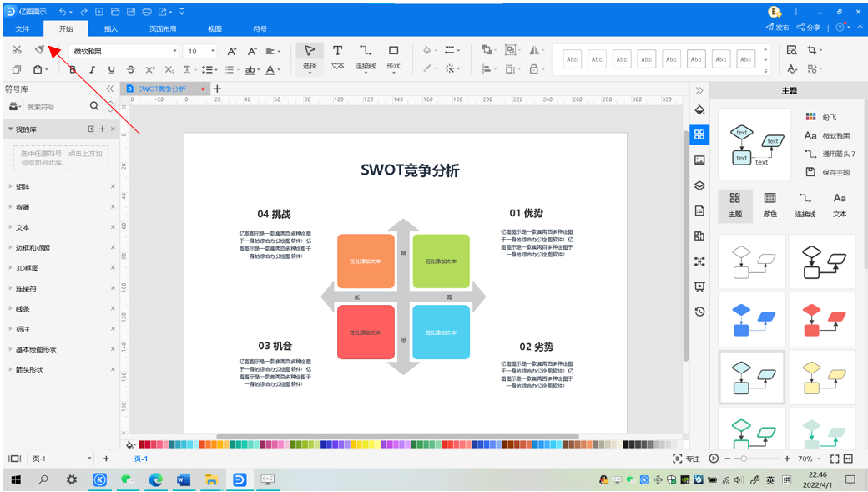Select the 文本 theme option

840,205
